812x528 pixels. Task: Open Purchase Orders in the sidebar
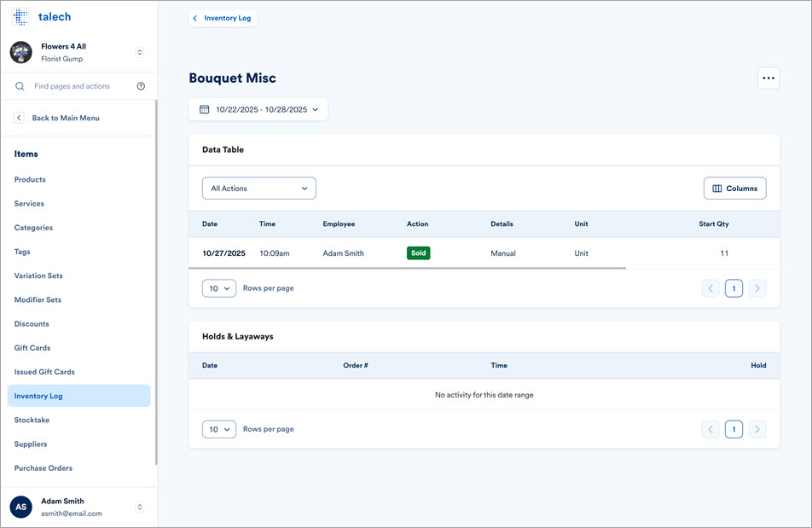43,468
